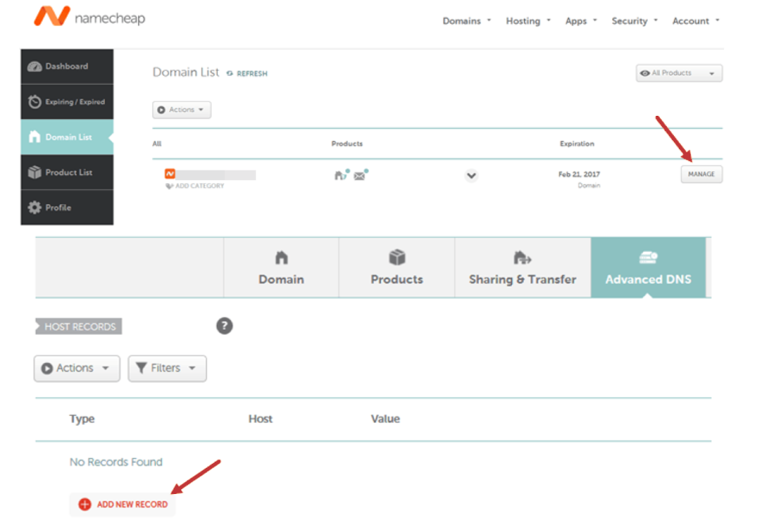Click the Products column header
Viewport: 762px width, 532px height.
pyautogui.click(x=347, y=144)
